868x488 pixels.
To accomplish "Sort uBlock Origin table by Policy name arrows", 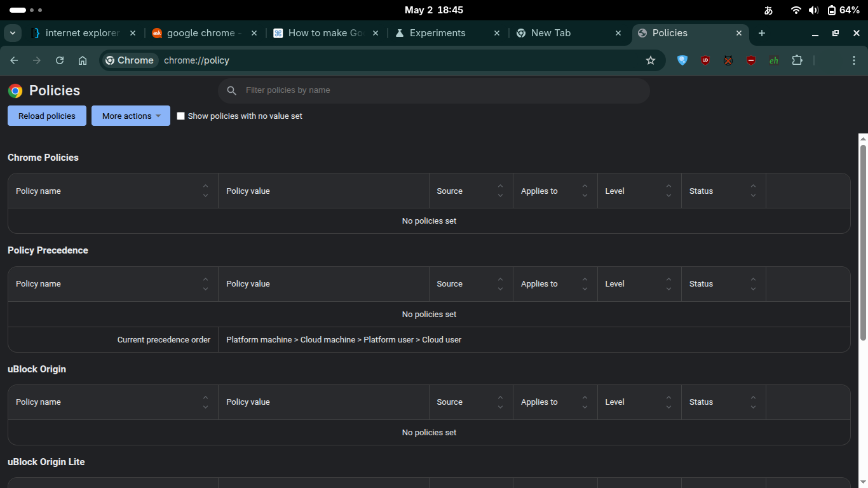I will click(x=205, y=402).
